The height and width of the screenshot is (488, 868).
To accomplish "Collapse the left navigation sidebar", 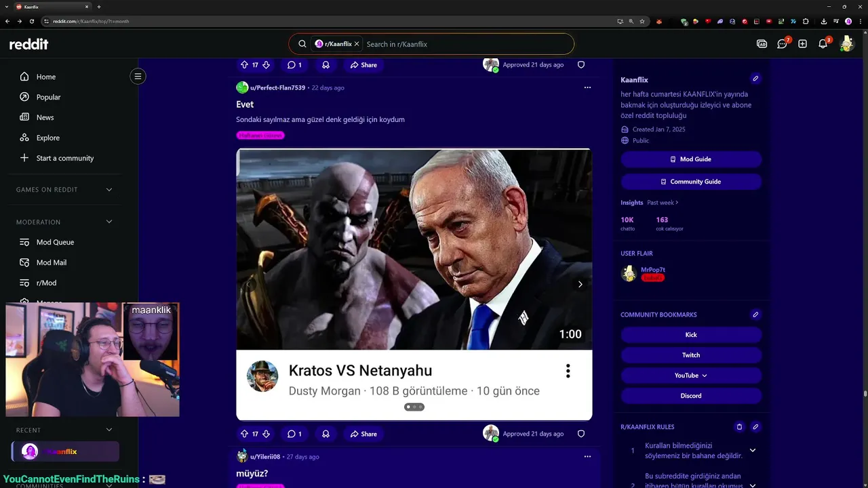I will (138, 76).
